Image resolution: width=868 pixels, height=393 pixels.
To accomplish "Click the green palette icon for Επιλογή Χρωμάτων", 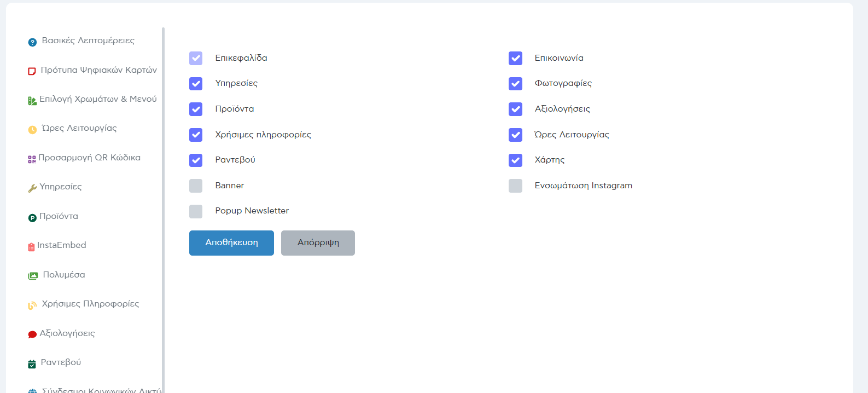I will tap(32, 101).
